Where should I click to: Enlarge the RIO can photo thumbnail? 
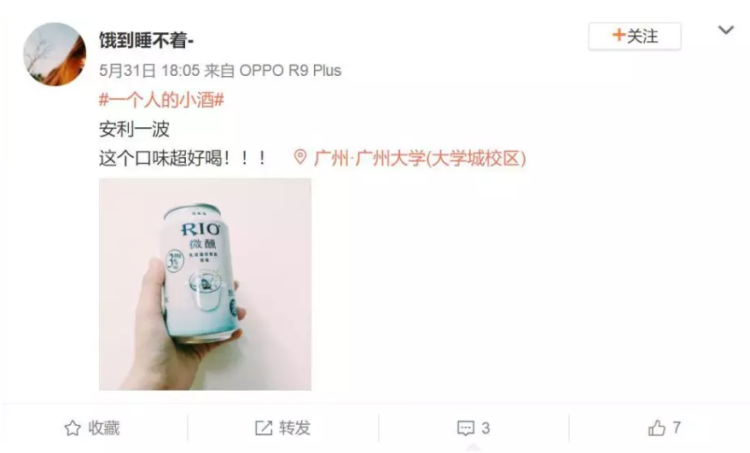(205, 284)
